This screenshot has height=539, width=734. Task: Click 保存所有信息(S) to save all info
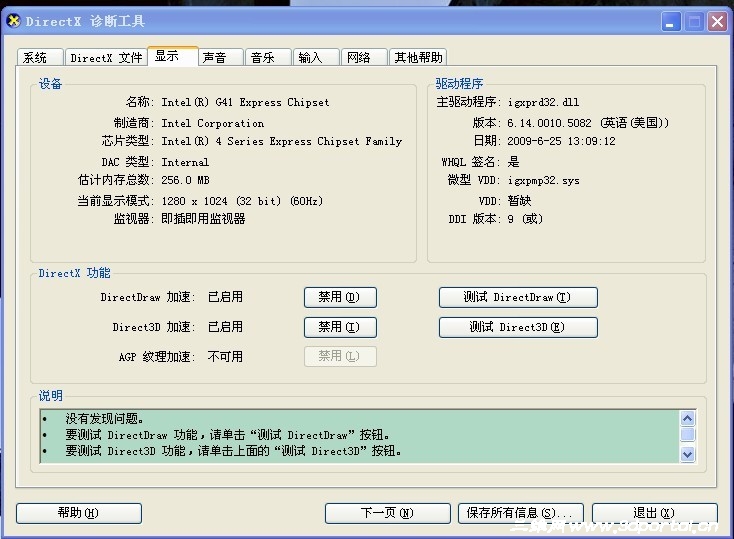click(521, 513)
